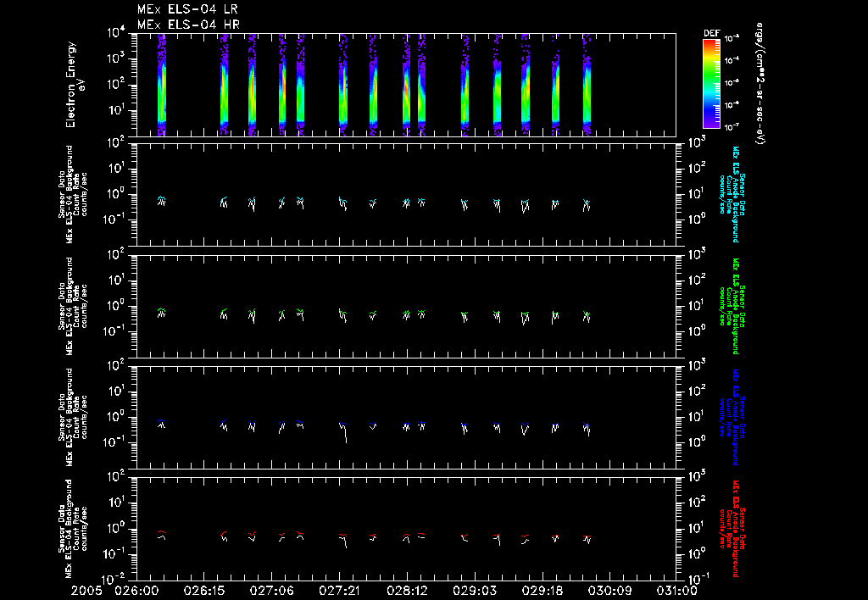Click the 10^-4 label on the color bar
This screenshot has width=868, height=600.
[732, 60]
